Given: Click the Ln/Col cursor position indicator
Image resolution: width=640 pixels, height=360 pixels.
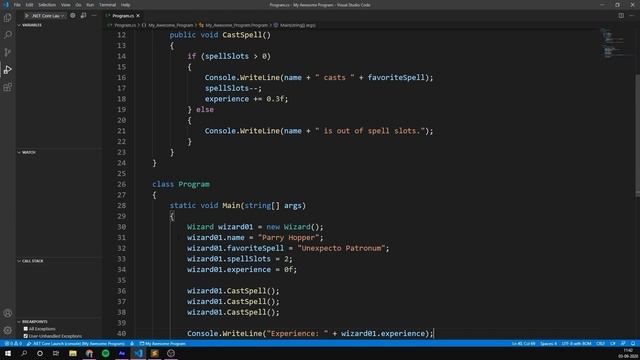Looking at the screenshot, I should 523,344.
